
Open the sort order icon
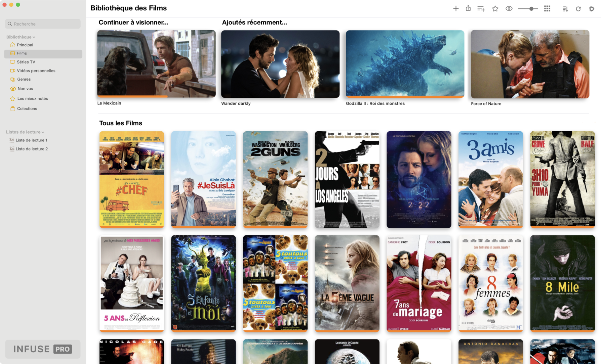tap(565, 9)
